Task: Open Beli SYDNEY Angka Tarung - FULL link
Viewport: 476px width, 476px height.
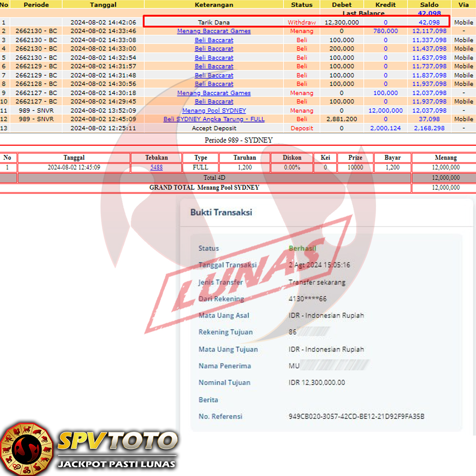Action: 214,119
